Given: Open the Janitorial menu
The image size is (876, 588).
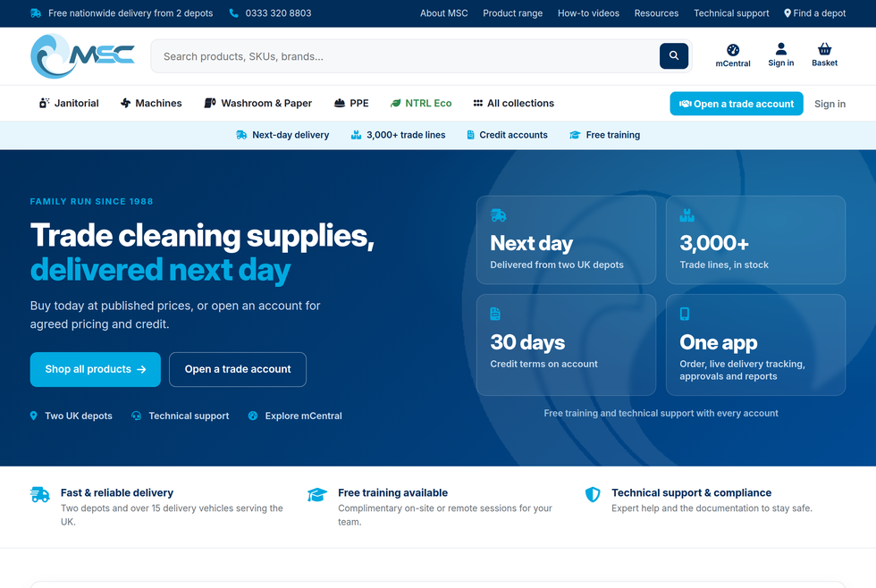Looking at the screenshot, I should point(69,103).
